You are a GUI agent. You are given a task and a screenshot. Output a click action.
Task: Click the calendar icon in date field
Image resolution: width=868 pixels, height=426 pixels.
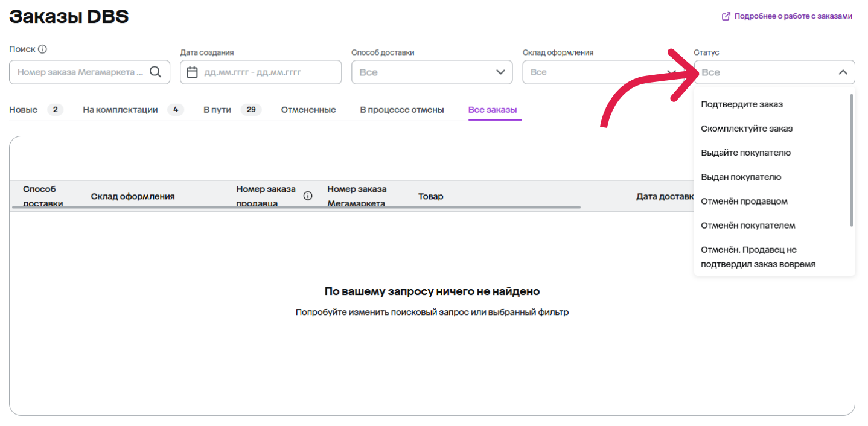point(192,72)
